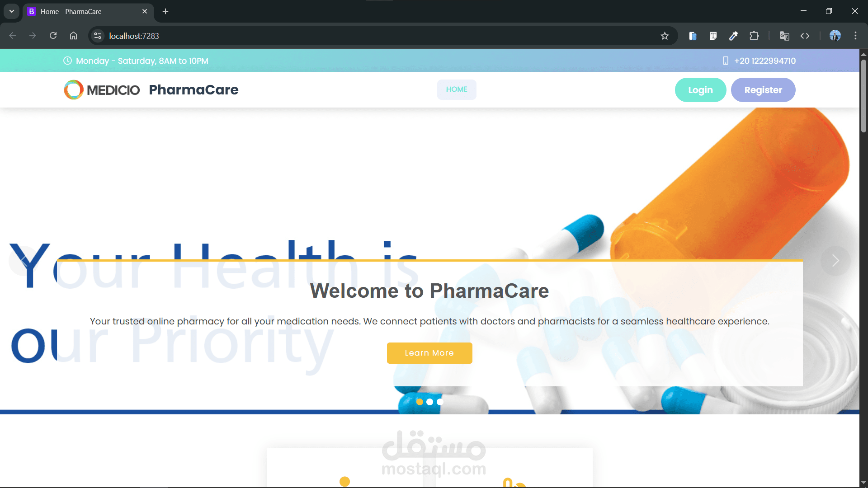Open the browser home page icon
This screenshot has width=868, height=488.
point(73,36)
